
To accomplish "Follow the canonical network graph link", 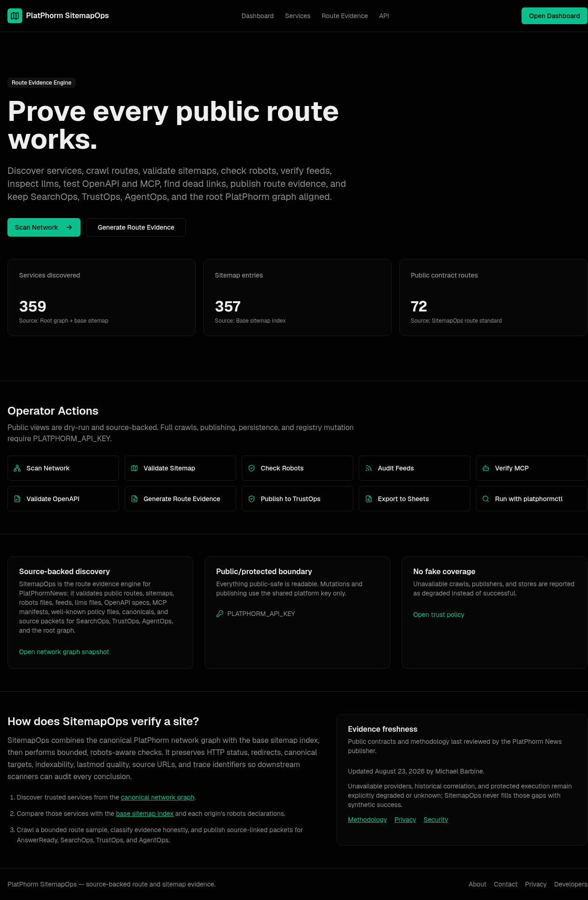I will (x=158, y=797).
